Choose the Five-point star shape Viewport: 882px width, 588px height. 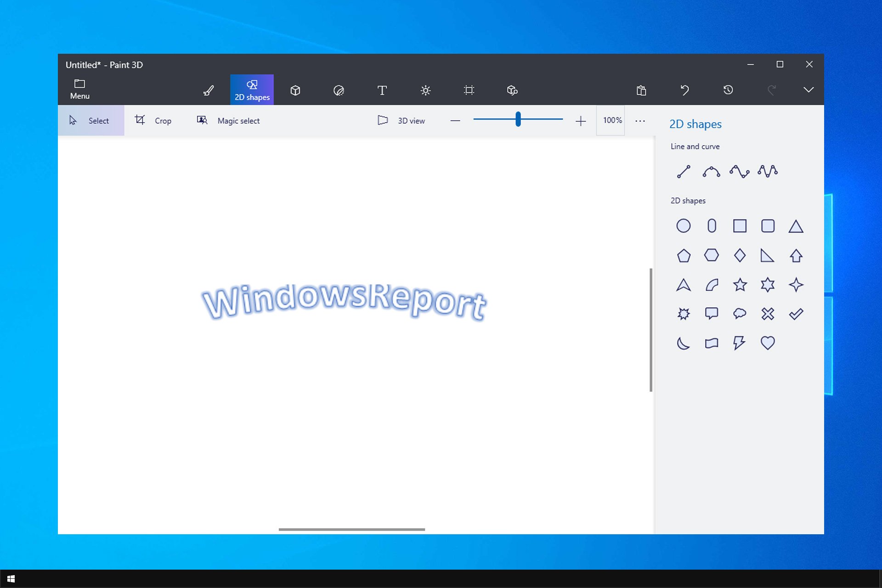(x=740, y=285)
